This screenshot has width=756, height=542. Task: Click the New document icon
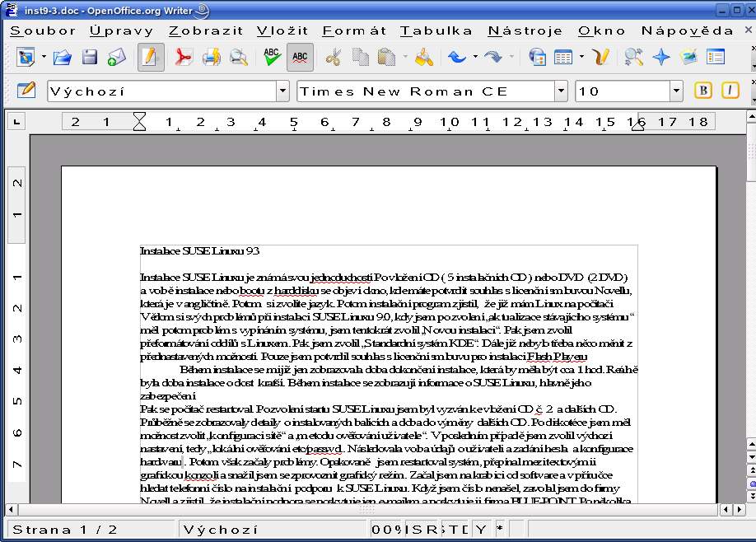tap(25, 57)
